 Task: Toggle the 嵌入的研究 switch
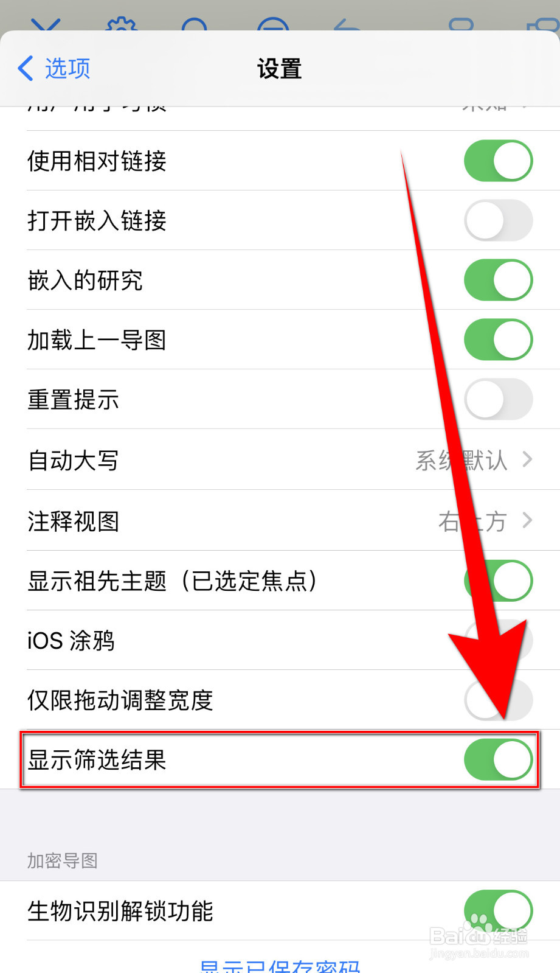pyautogui.click(x=498, y=280)
